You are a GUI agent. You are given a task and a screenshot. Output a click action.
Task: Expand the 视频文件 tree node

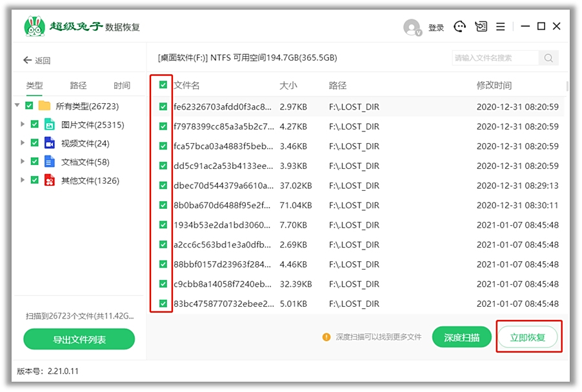[23, 142]
